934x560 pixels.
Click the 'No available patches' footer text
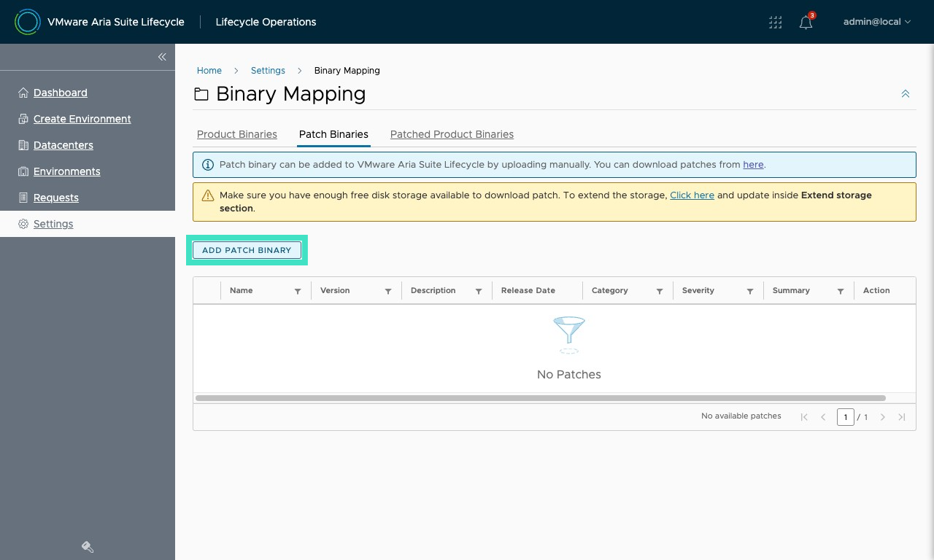[741, 416]
